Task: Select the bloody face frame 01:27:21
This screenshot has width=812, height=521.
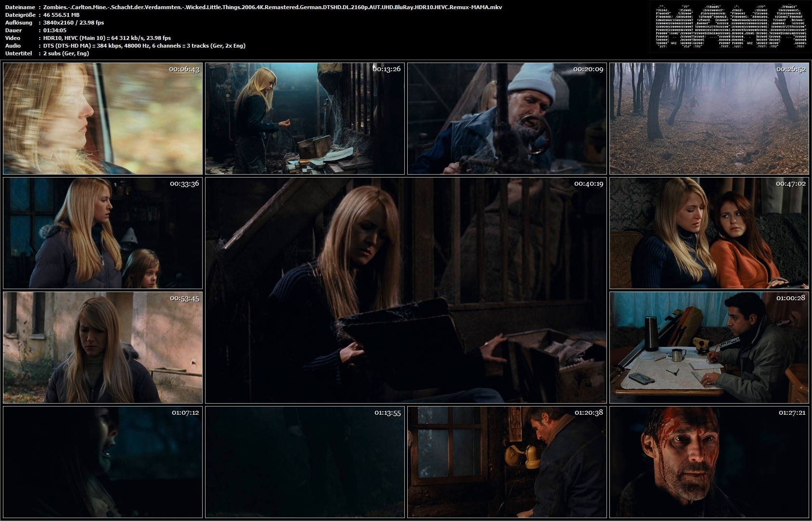Action: pos(709,462)
